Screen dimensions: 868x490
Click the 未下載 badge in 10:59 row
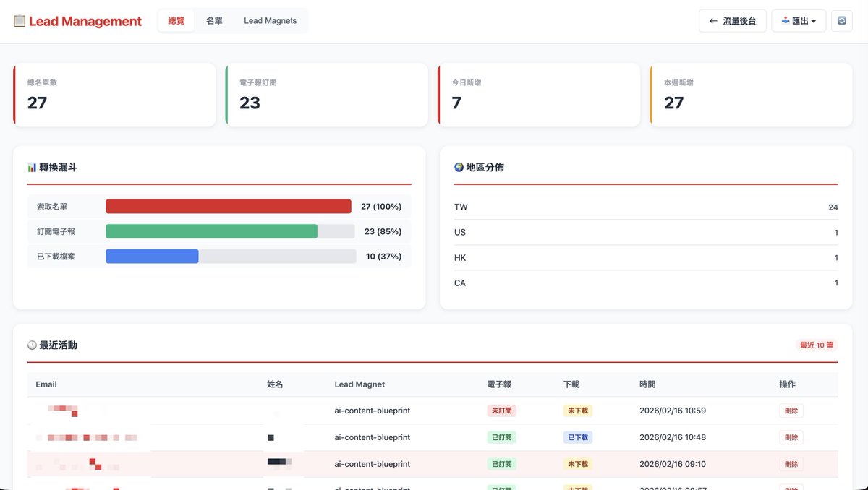[x=578, y=411]
